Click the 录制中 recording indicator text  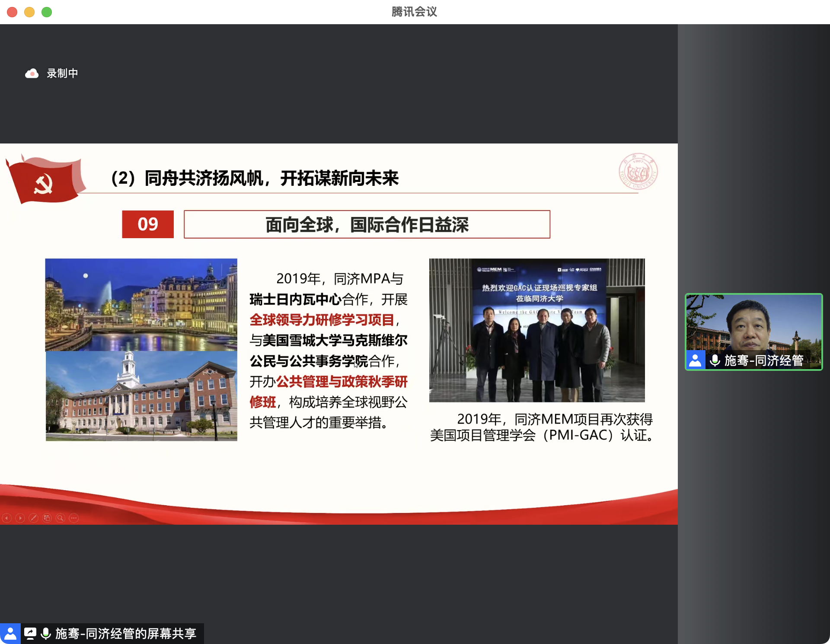(62, 73)
